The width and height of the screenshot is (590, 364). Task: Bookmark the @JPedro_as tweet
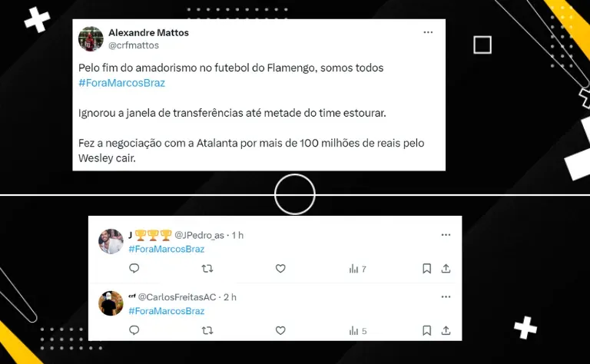[426, 269]
